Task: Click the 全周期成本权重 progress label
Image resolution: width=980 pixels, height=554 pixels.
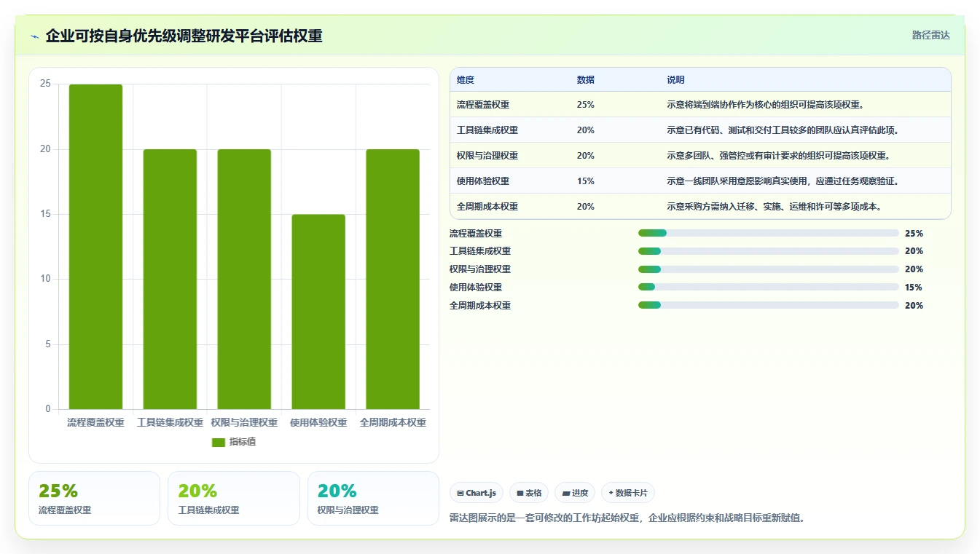Action: [480, 306]
